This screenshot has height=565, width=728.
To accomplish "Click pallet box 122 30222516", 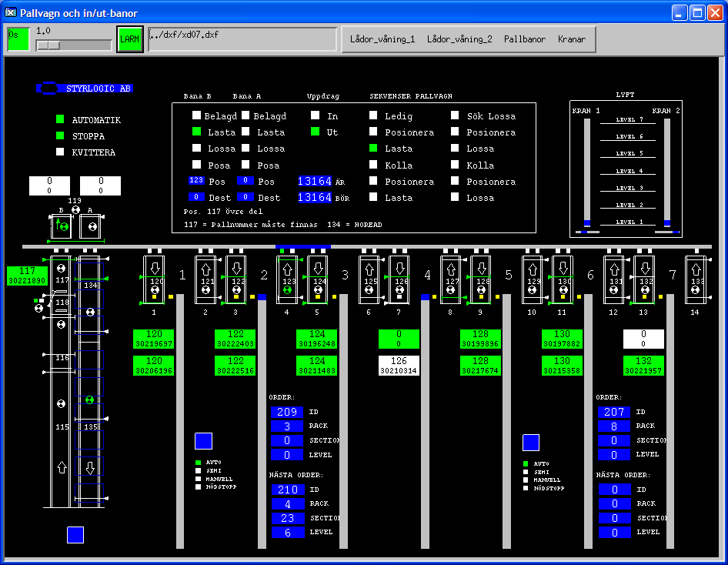I will (x=235, y=366).
